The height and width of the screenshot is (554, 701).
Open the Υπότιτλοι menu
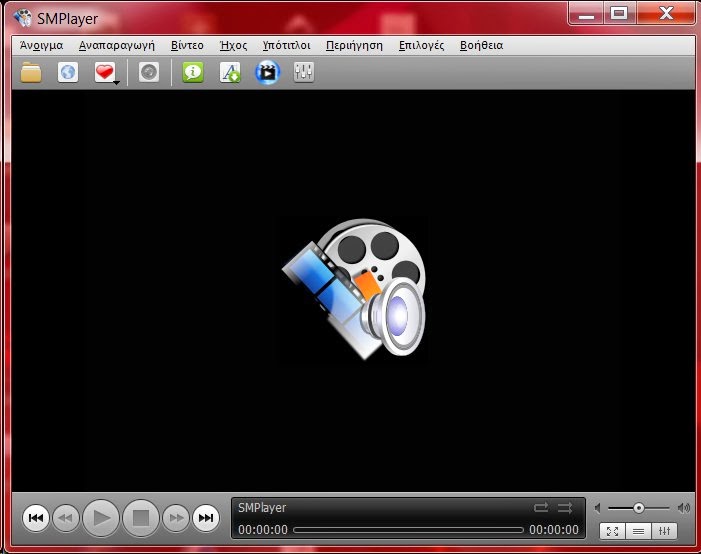[x=287, y=45]
